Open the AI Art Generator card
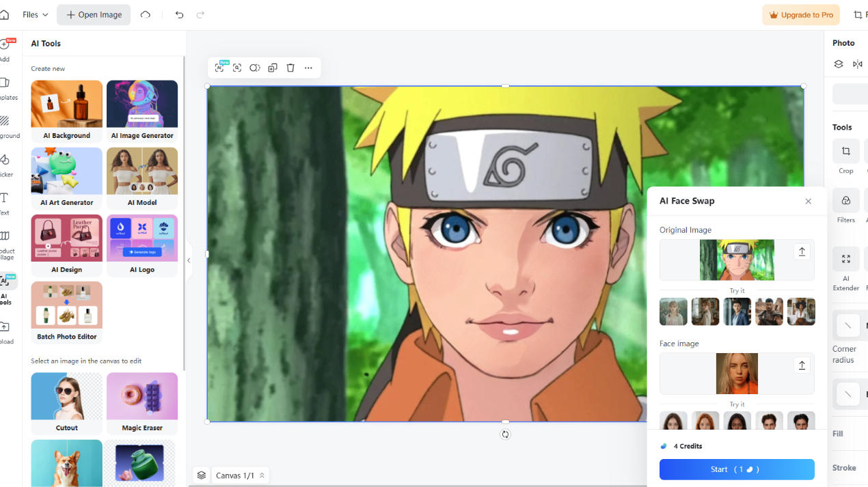The image size is (868, 487). tap(67, 178)
